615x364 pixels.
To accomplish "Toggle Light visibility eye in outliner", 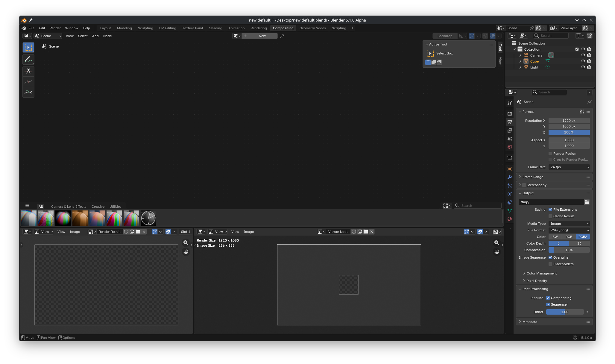I will 583,67.
